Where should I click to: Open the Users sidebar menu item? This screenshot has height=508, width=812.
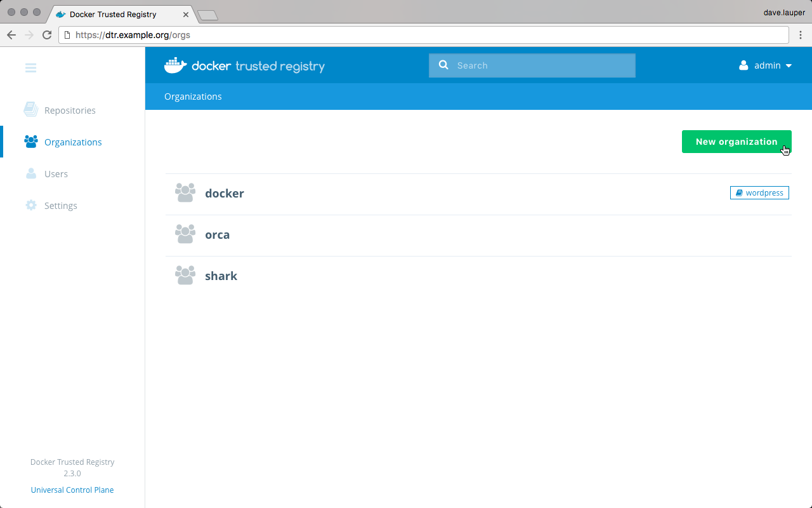[x=56, y=174]
